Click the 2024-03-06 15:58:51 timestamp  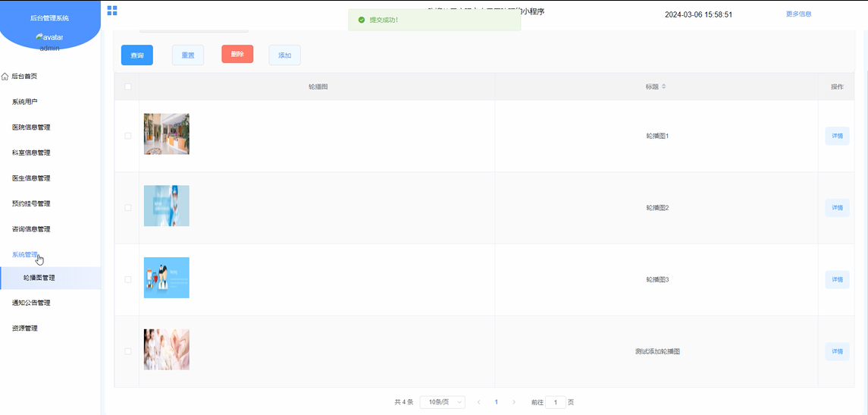(x=699, y=14)
